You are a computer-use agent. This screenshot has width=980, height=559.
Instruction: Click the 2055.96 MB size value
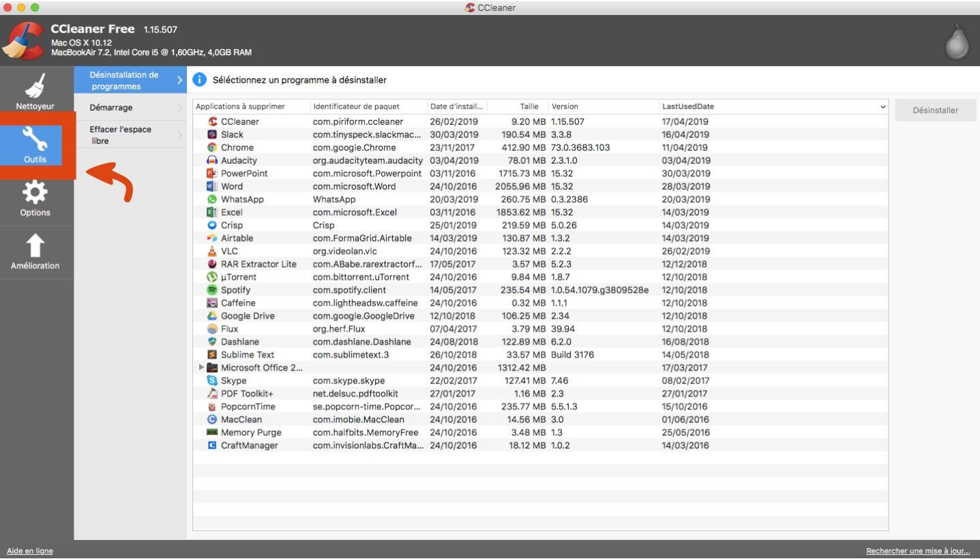pos(521,186)
